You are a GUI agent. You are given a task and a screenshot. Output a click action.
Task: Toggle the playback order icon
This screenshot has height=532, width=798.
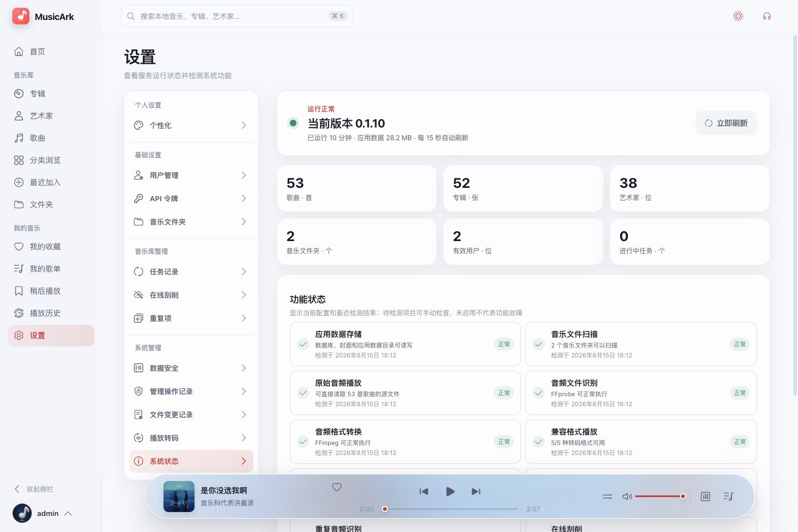point(607,497)
